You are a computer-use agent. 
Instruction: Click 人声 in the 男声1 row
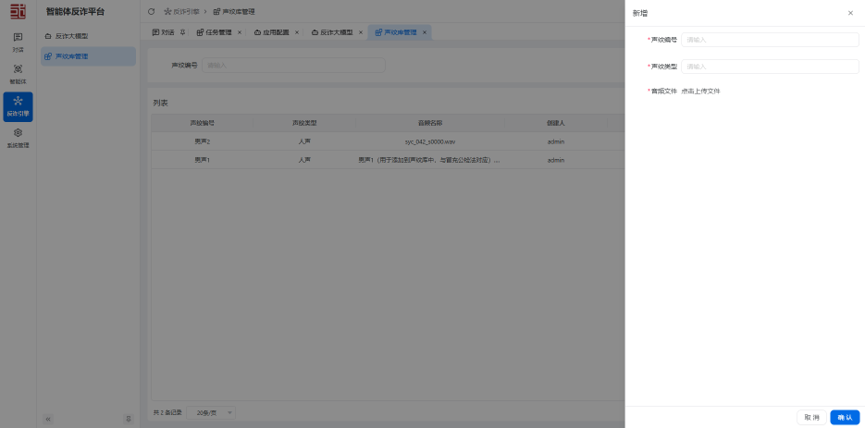point(304,160)
